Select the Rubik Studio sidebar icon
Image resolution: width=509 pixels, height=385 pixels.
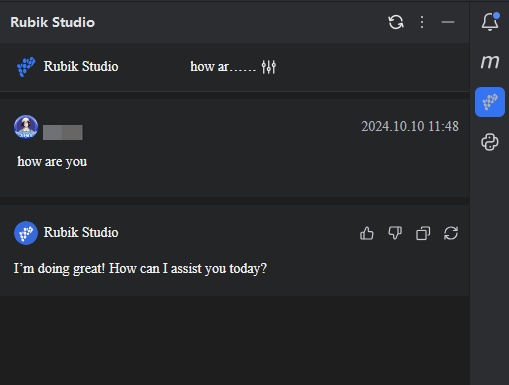(x=490, y=102)
